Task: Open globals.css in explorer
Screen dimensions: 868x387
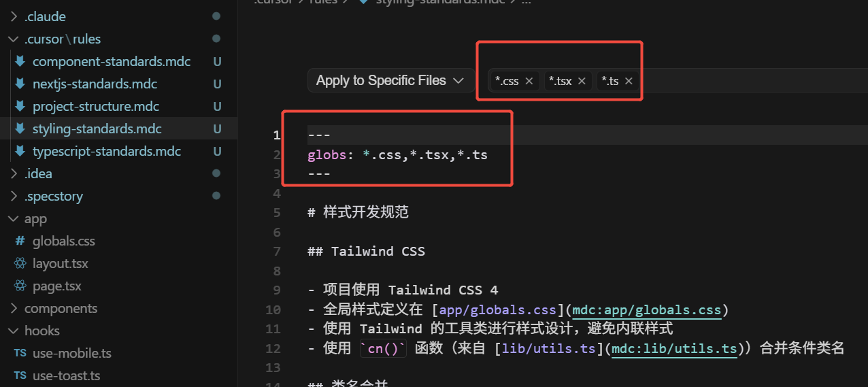Action: tap(64, 241)
